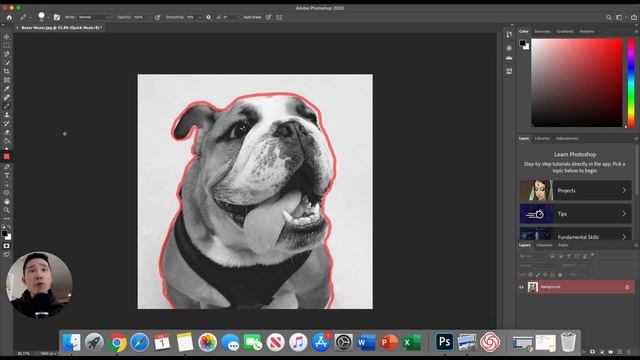This screenshot has width=640, height=360.
Task: Toggle Quick Mask mode button
Action: coord(7,246)
